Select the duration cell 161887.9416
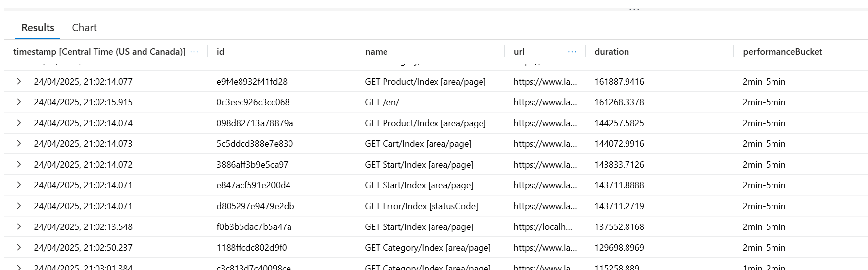This screenshot has height=270, width=868. pyautogui.click(x=619, y=82)
